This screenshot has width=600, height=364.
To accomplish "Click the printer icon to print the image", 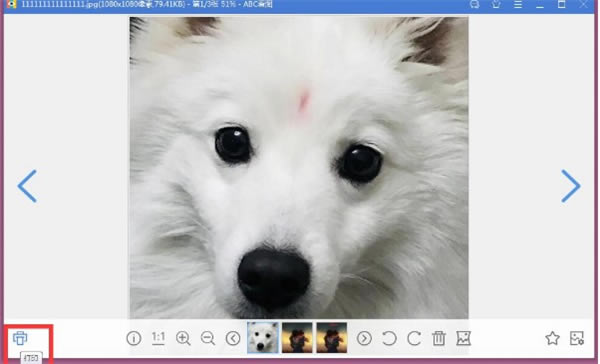I will click(20, 338).
